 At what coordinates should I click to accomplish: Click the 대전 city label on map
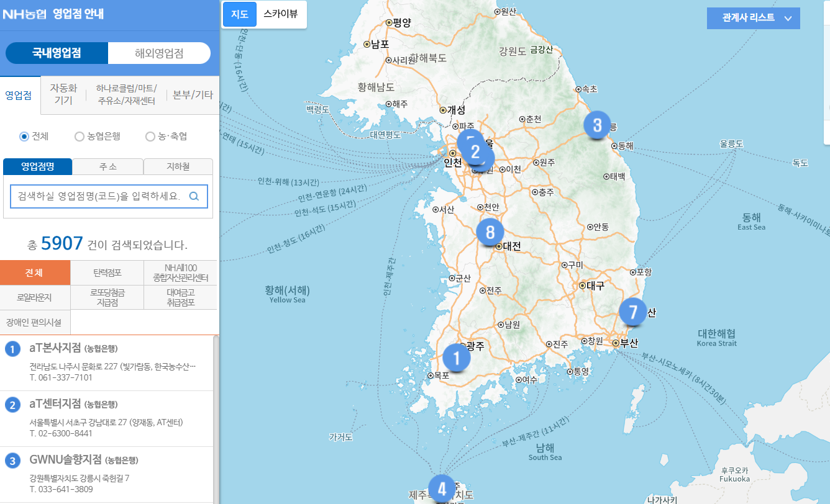click(511, 246)
